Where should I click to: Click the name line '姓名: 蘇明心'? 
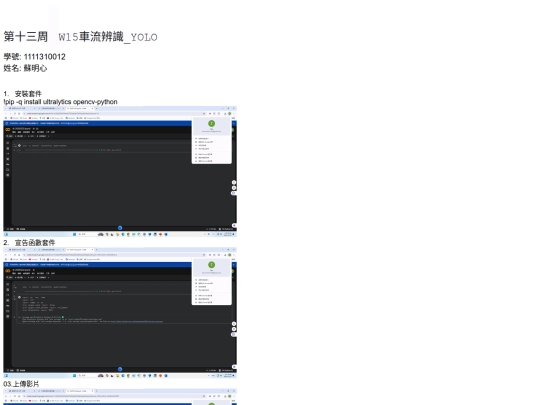coord(25,68)
